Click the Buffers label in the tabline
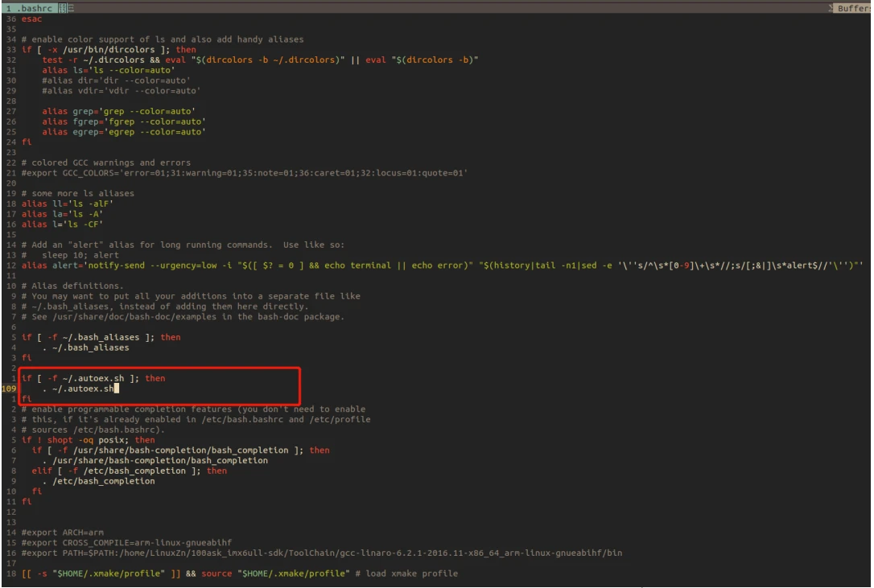This screenshot has width=874, height=588. [853, 8]
